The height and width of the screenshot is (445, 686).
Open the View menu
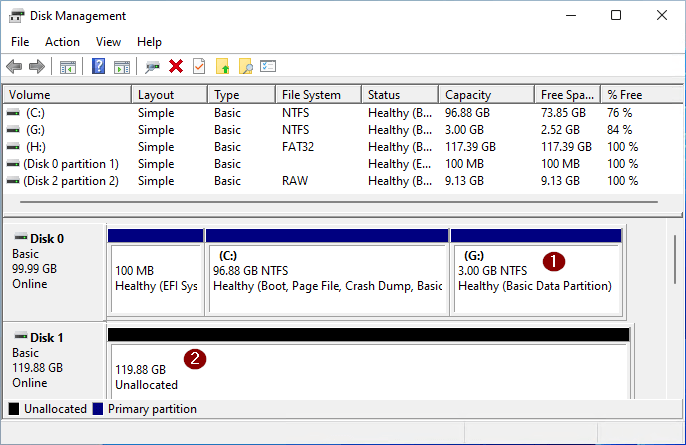[108, 42]
